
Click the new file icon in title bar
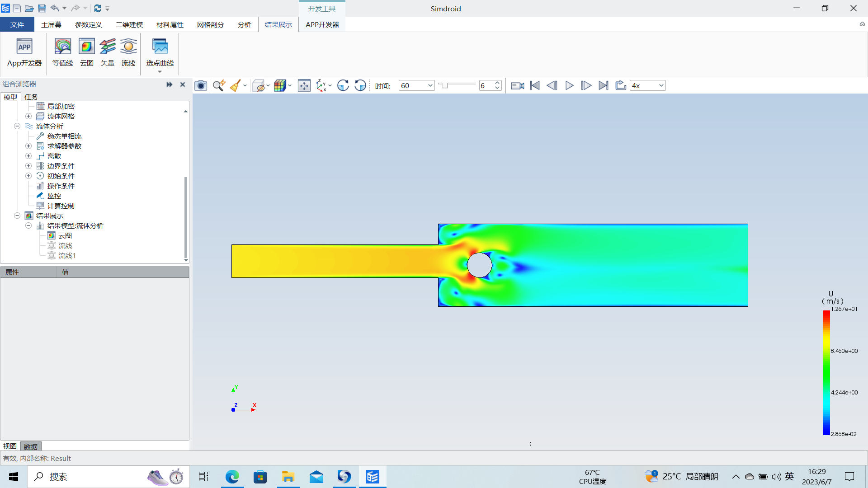click(x=17, y=8)
